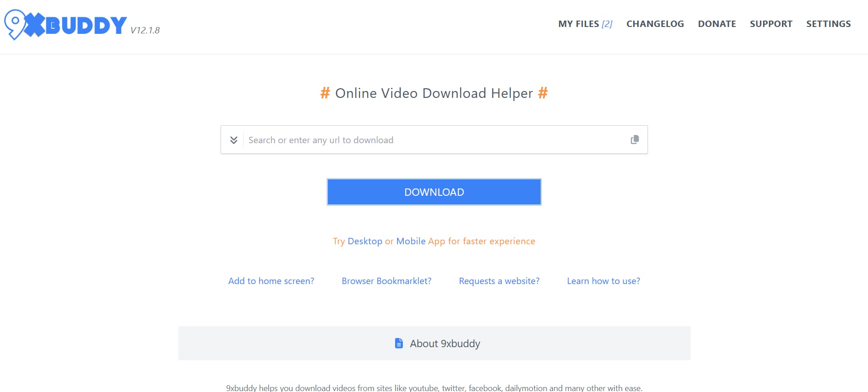Open MY FILES menu item
Viewport: 868px width, 392px height.
(x=585, y=24)
